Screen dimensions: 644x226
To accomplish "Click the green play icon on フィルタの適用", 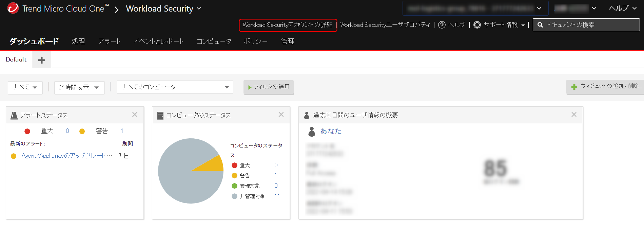I will pyautogui.click(x=250, y=87).
